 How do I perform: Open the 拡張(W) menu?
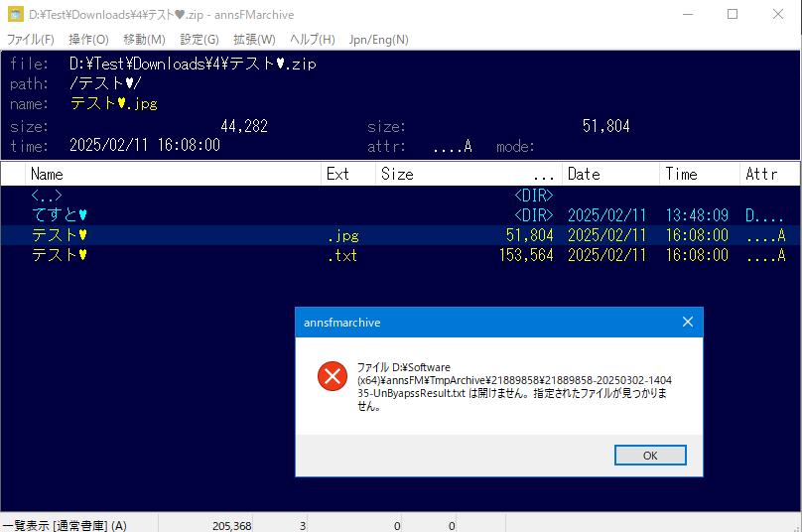(254, 40)
